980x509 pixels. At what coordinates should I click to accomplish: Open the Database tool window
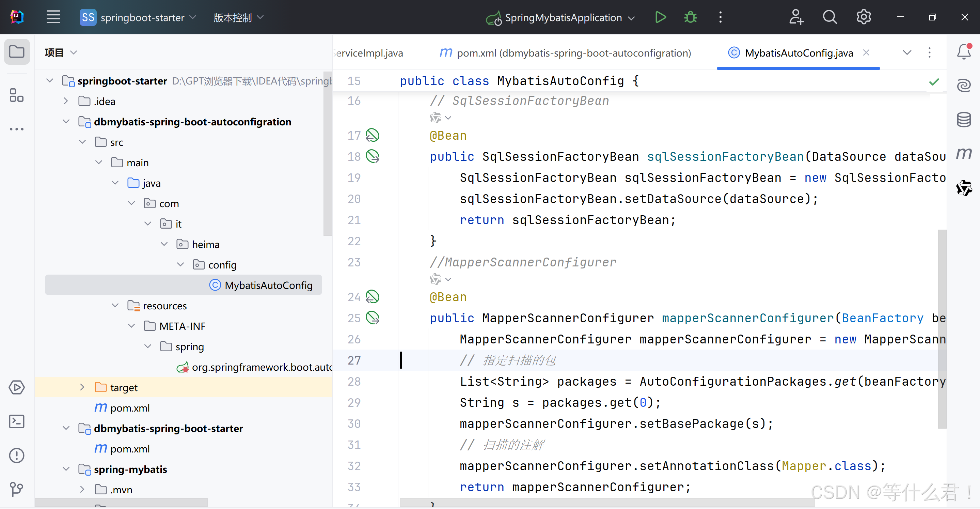(963, 120)
